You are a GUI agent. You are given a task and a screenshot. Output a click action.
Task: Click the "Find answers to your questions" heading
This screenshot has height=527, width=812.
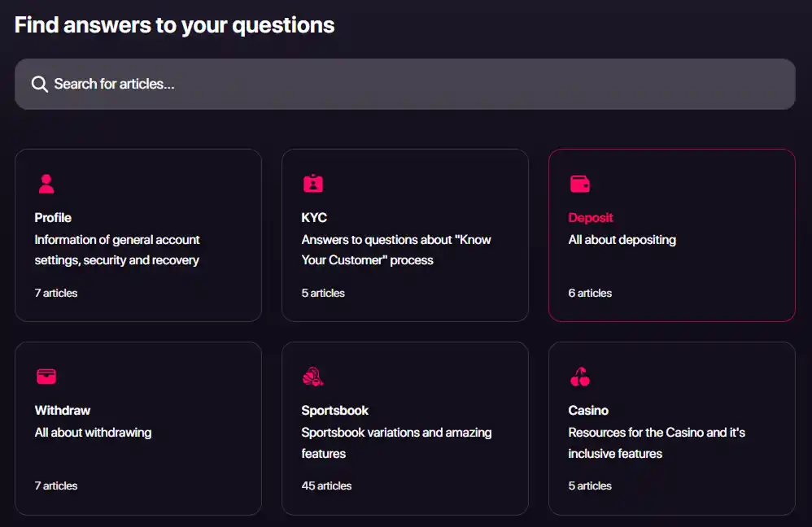174,25
